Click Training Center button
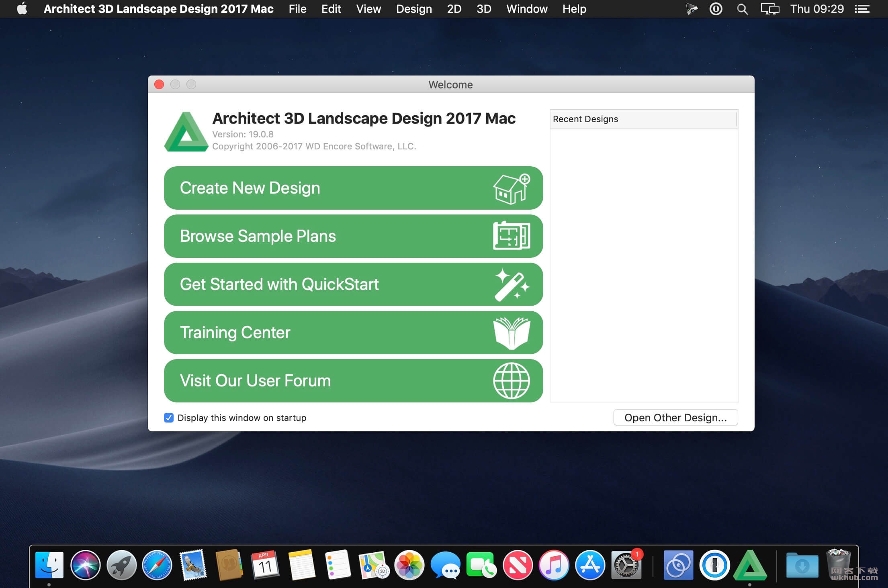Screen dimensions: 888x588 (x=353, y=333)
